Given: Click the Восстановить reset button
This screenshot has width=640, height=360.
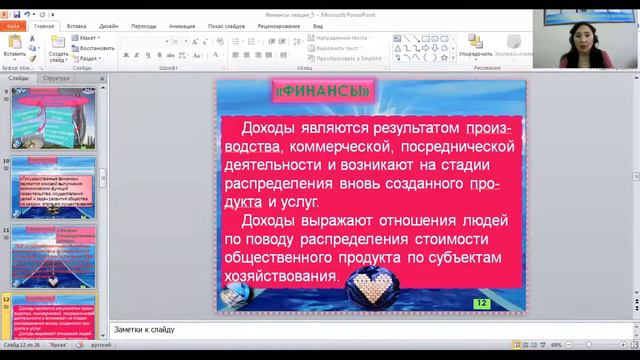Looking at the screenshot, I should tap(93, 48).
